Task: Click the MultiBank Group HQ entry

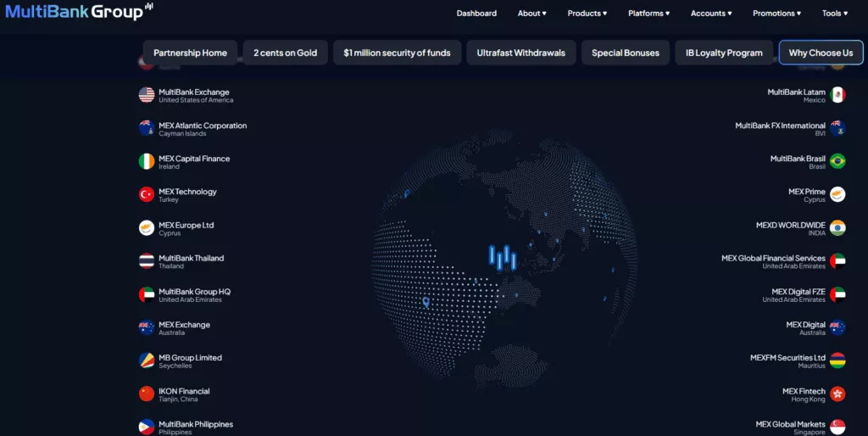Action: pyautogui.click(x=195, y=294)
